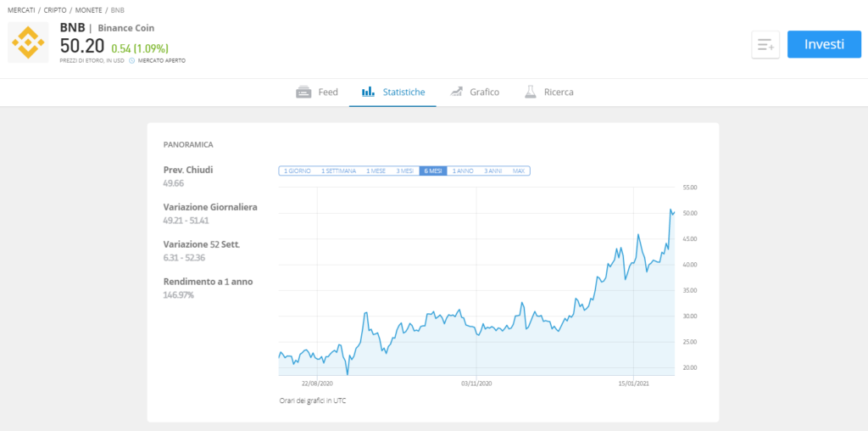This screenshot has width=868, height=431.
Task: Click the 03/11/2020 date axis label
Action: pyautogui.click(x=476, y=383)
